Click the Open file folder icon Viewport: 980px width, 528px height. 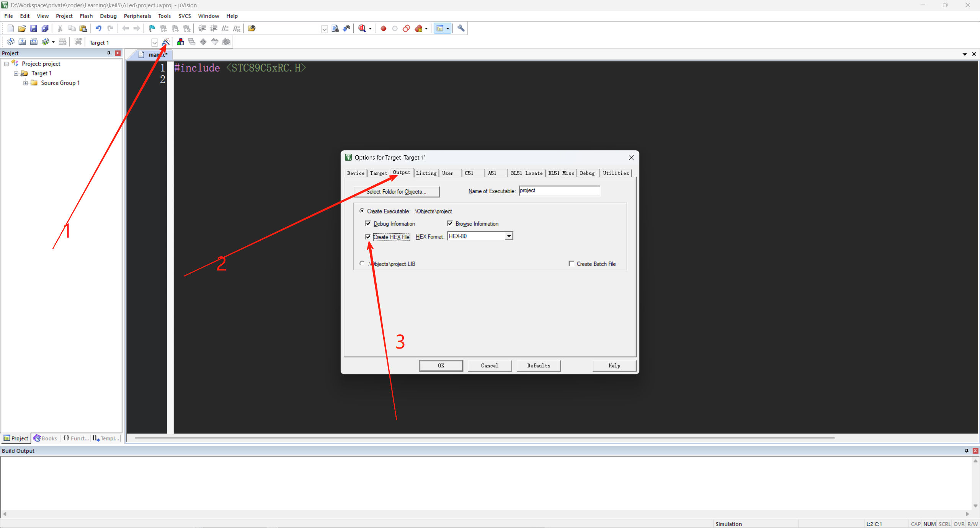coord(22,28)
